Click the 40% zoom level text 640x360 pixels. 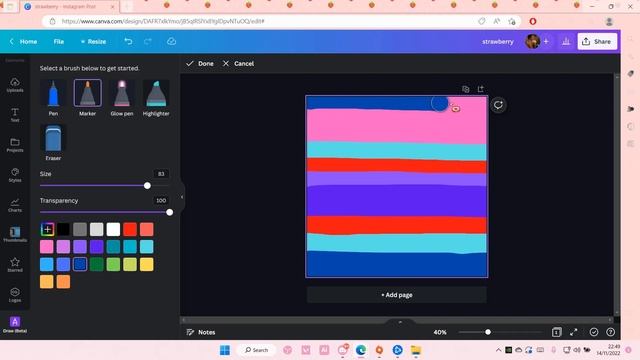(x=440, y=332)
